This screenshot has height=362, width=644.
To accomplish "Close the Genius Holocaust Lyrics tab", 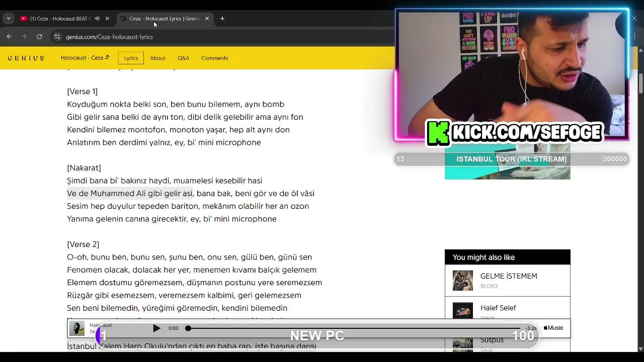I will (207, 19).
